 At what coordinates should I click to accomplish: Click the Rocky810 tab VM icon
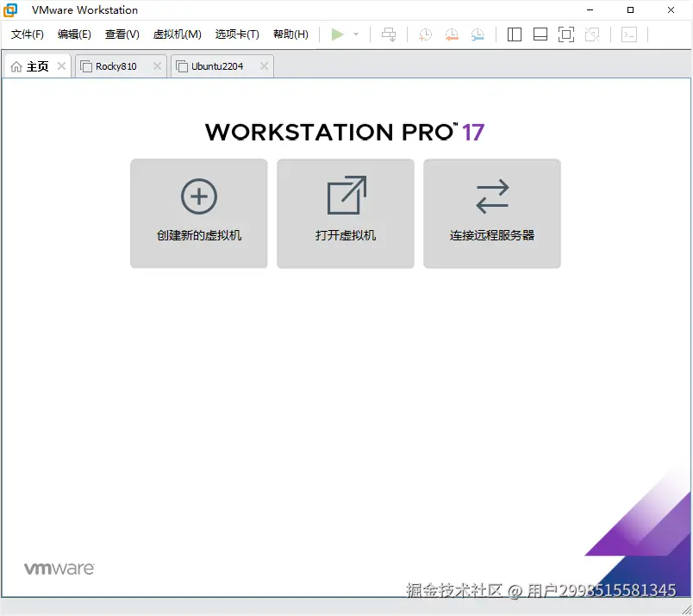coord(86,66)
